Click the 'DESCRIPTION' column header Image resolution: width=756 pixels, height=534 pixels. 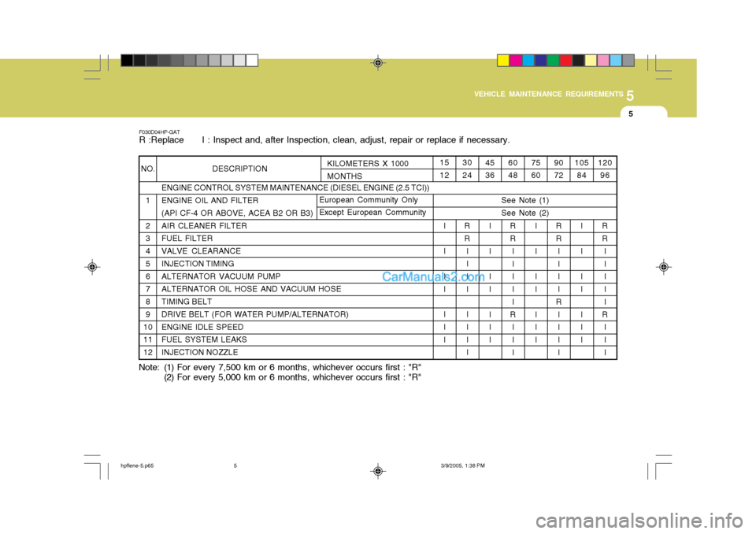239,169
